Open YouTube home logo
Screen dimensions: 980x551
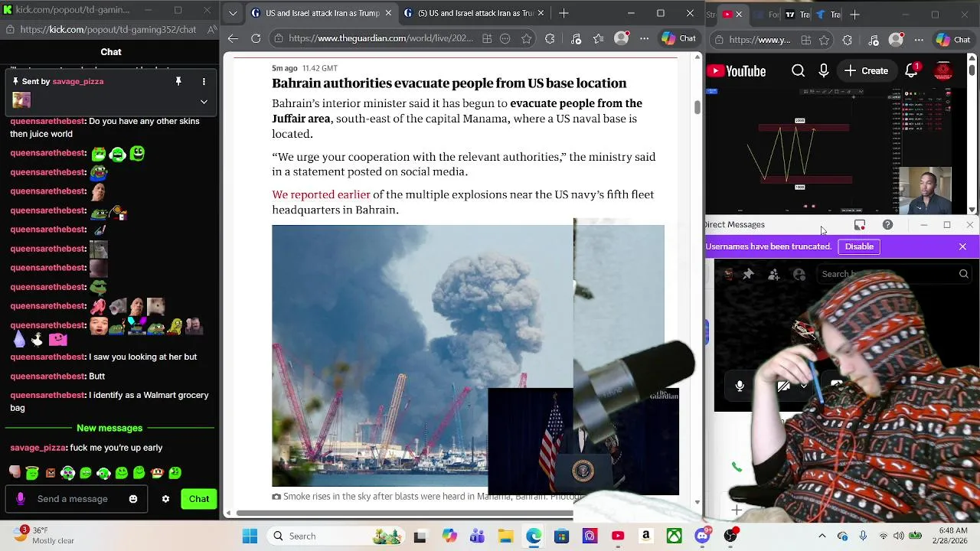737,71
